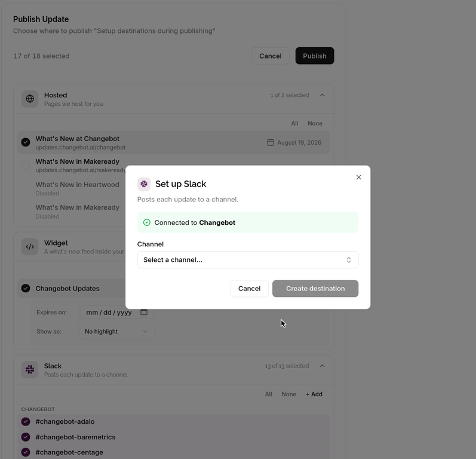Toggle the #changebot-baremetrics checkbox
The width and height of the screenshot is (476, 459).
click(x=26, y=437)
